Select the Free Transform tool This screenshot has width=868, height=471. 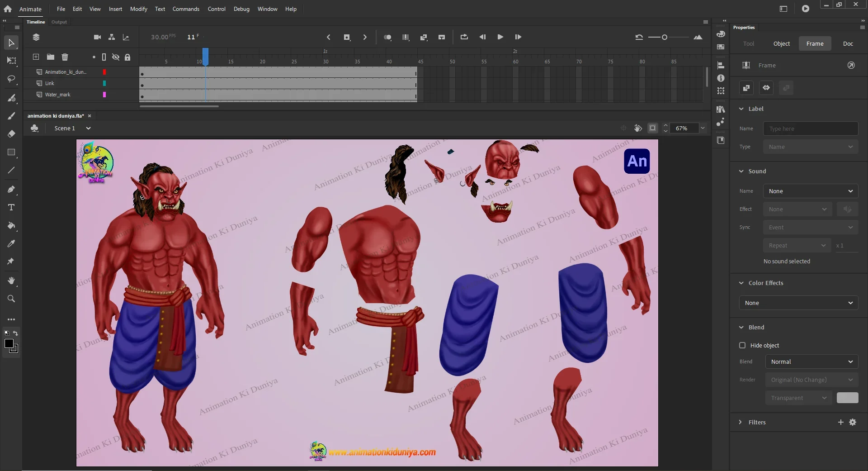(x=11, y=61)
